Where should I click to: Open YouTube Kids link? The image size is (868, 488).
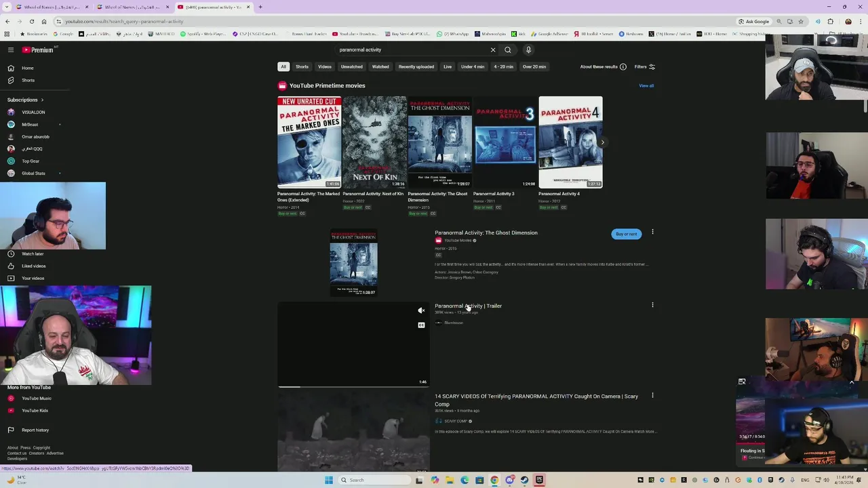point(35,410)
